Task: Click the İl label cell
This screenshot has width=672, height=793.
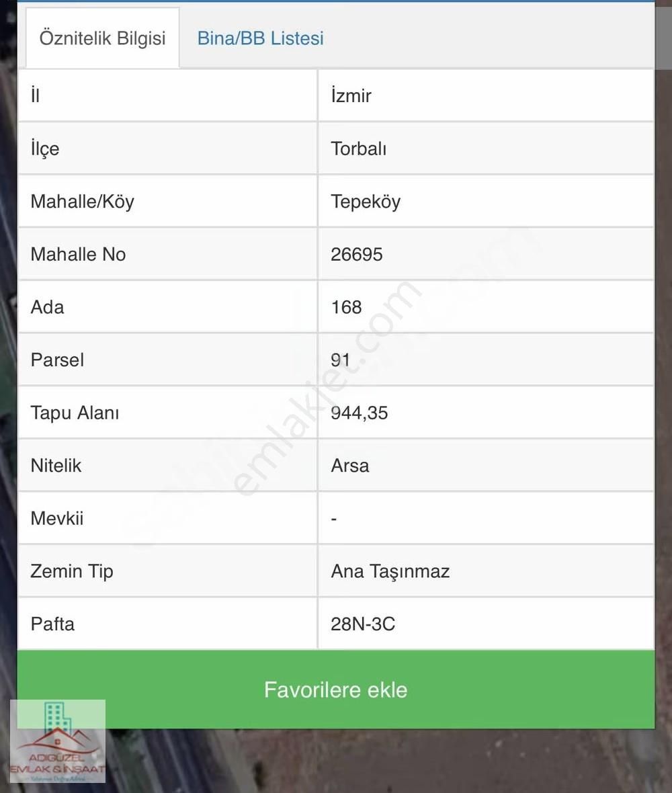Action: 167,95
